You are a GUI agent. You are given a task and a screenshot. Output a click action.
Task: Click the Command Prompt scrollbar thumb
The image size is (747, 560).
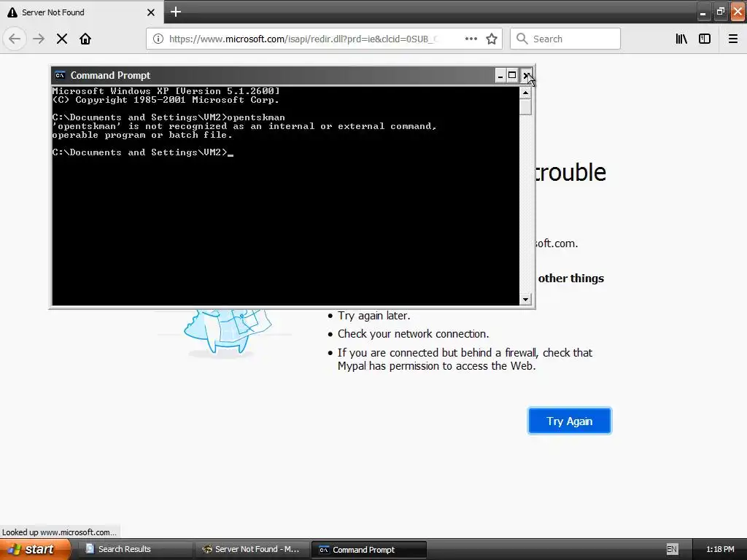[x=525, y=106]
